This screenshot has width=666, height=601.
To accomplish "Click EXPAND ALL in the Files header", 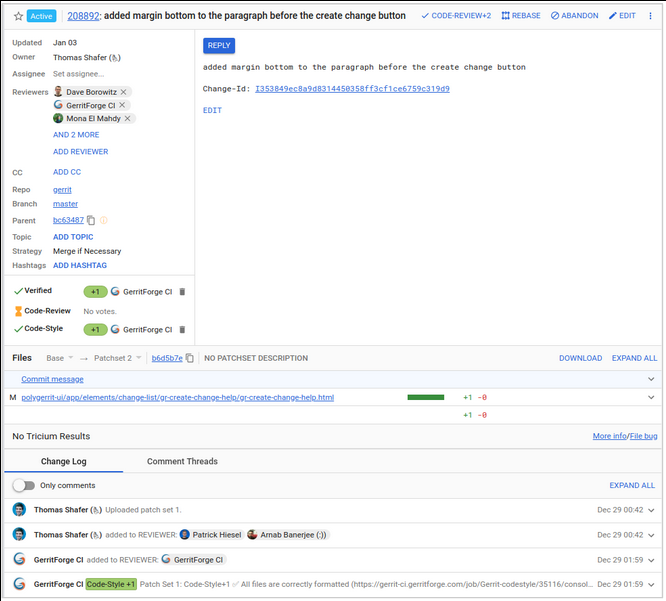I will point(634,358).
